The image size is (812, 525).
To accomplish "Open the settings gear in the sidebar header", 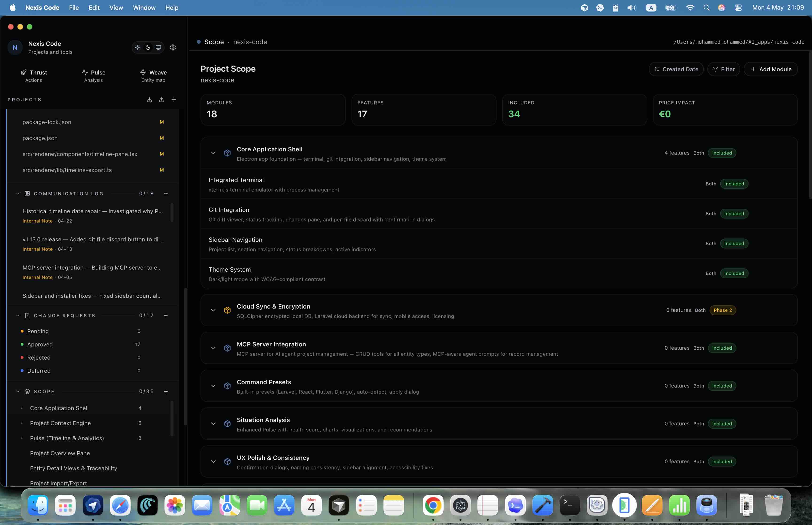I will (x=173, y=47).
